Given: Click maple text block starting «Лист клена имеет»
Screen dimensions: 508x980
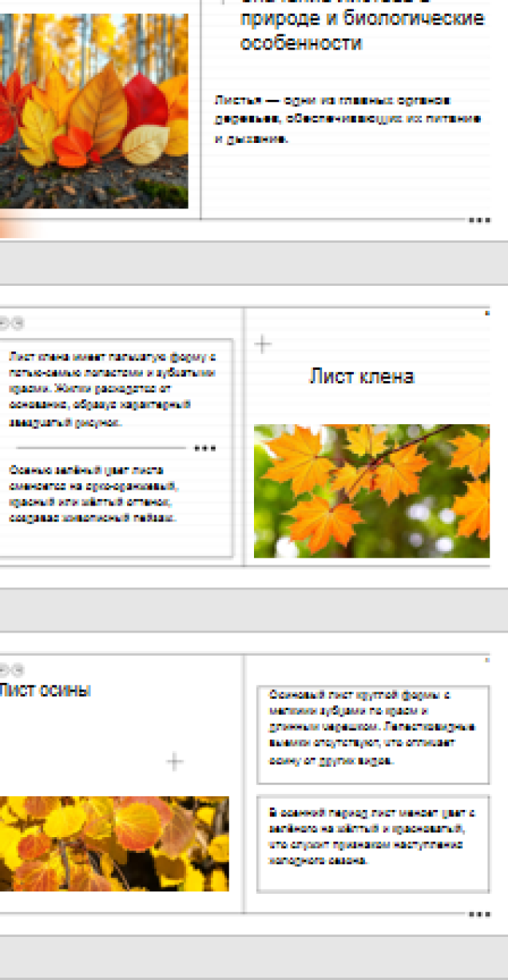Looking at the screenshot, I should [x=111, y=389].
